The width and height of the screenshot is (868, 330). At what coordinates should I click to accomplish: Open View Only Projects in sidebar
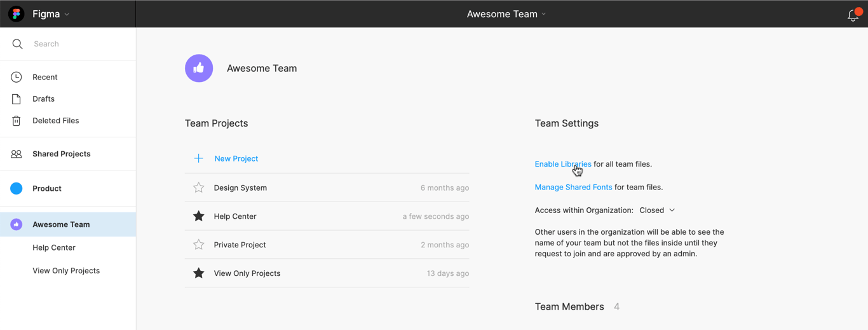tap(66, 271)
